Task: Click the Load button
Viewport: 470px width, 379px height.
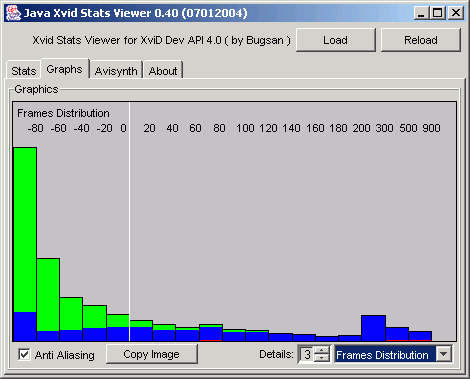Action: [x=335, y=40]
